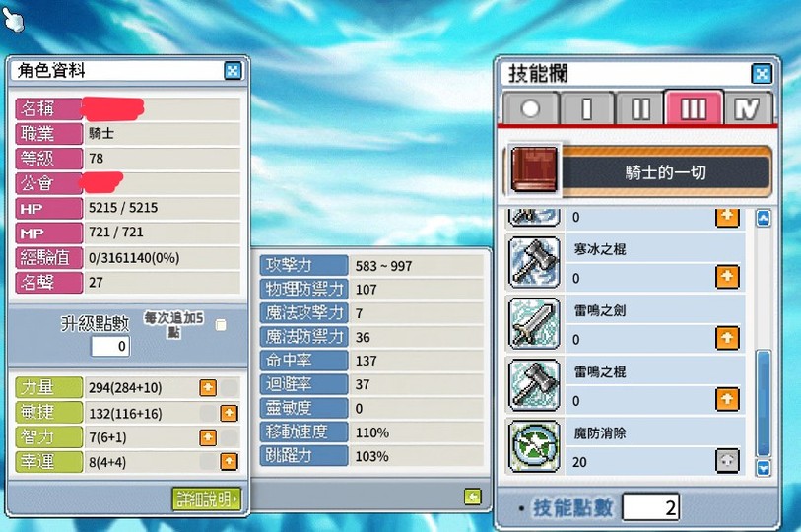801x532 pixels.
Task: Click the skill list scrollbar thumb
Action: point(764,403)
